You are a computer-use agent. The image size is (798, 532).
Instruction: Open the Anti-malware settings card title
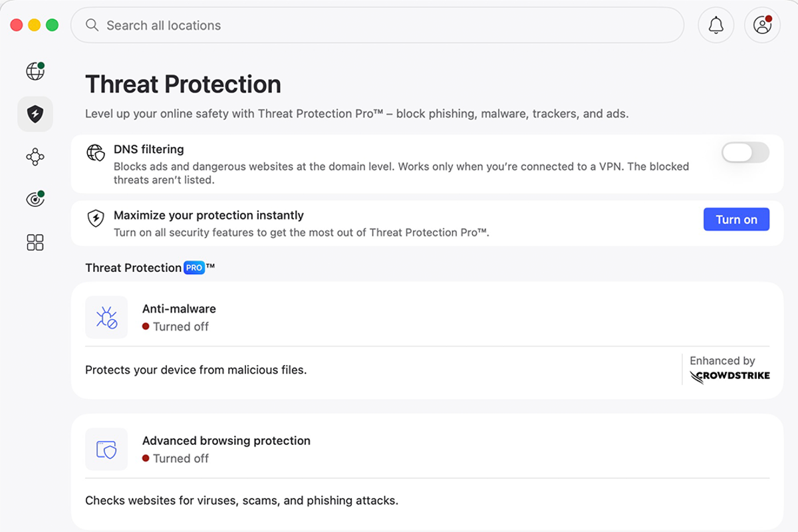point(179,309)
